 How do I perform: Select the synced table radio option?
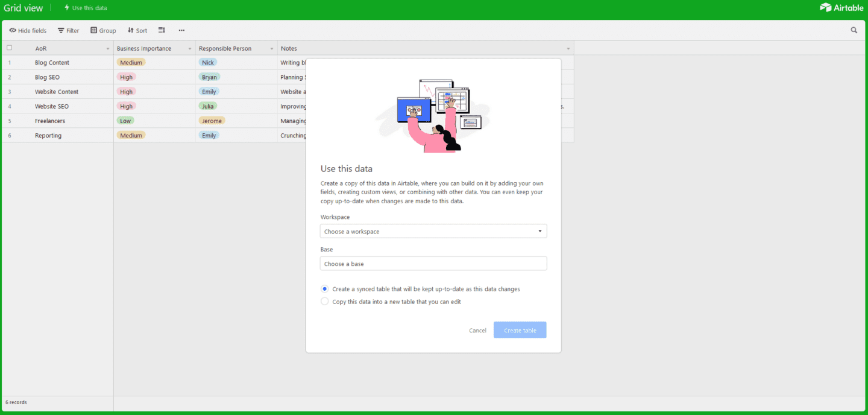[324, 289]
